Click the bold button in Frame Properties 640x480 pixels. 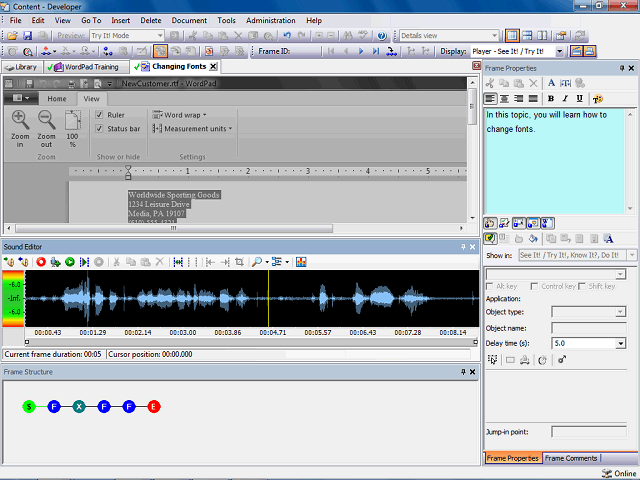coord(551,99)
